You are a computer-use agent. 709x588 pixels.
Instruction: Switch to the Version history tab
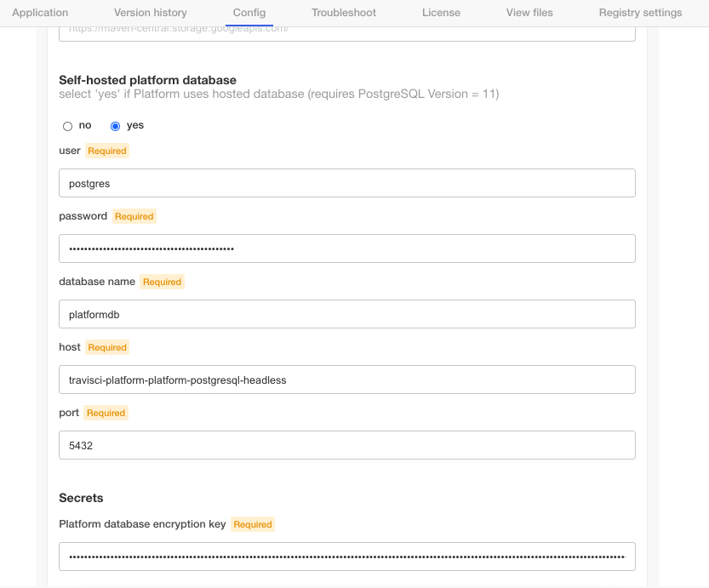pos(151,13)
